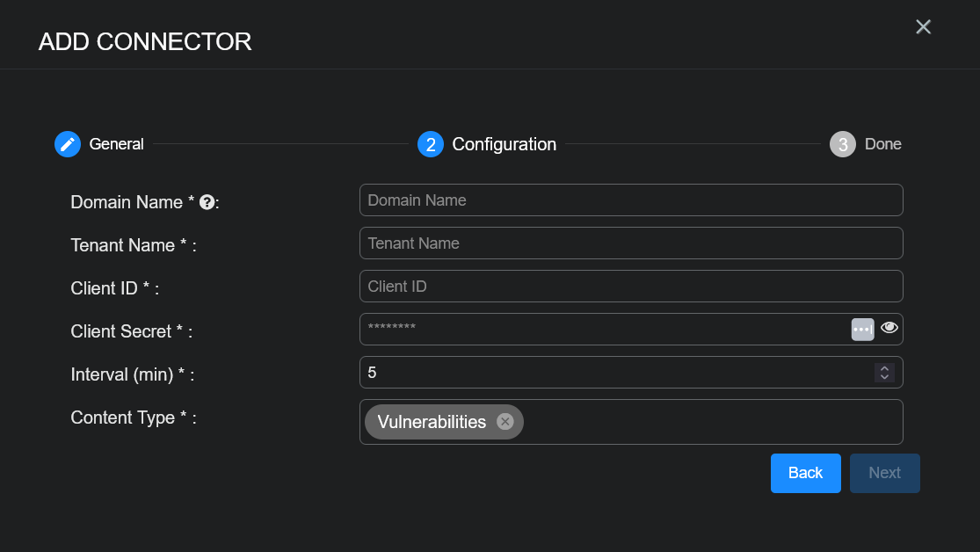The height and width of the screenshot is (552, 980).
Task: Decrease the Interval value with the down arrow
Action: [884, 377]
